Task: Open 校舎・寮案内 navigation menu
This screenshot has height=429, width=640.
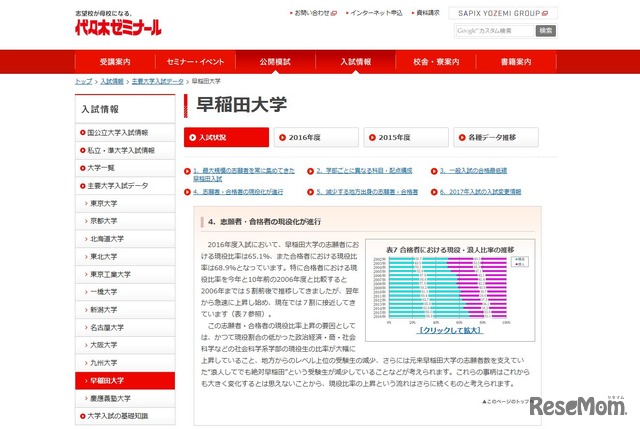Action: click(436, 62)
